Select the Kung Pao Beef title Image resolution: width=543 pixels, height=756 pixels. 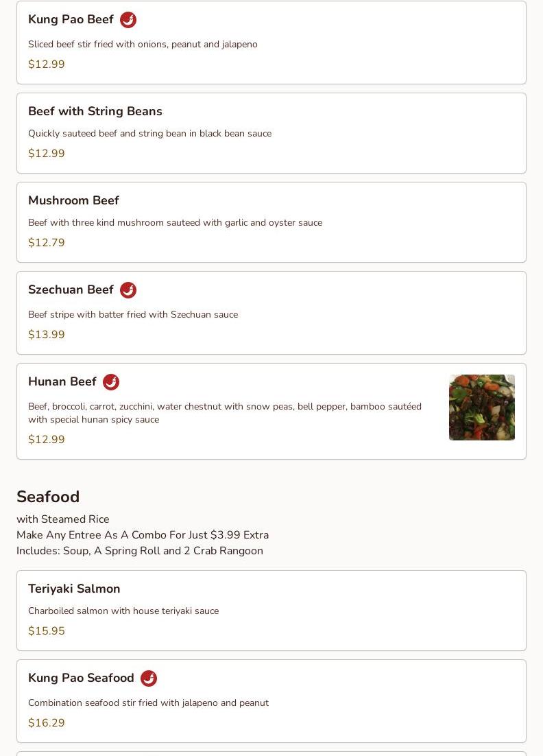pyautogui.click(x=71, y=19)
